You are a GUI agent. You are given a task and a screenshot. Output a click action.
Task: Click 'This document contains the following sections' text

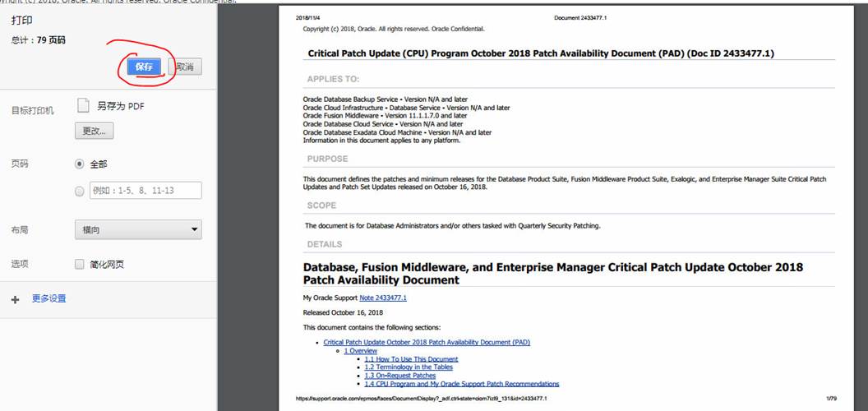pos(372,327)
